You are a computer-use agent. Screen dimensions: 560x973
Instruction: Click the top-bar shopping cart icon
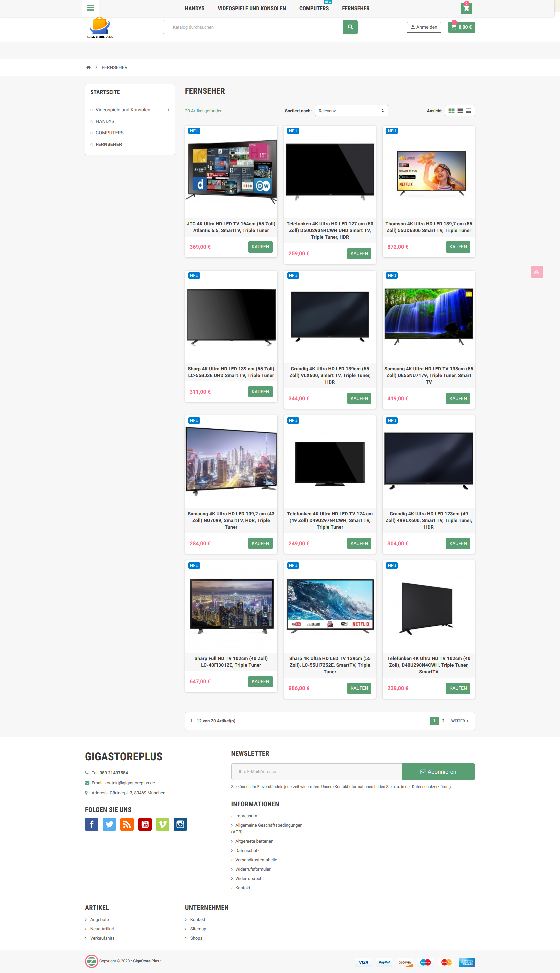(x=466, y=8)
